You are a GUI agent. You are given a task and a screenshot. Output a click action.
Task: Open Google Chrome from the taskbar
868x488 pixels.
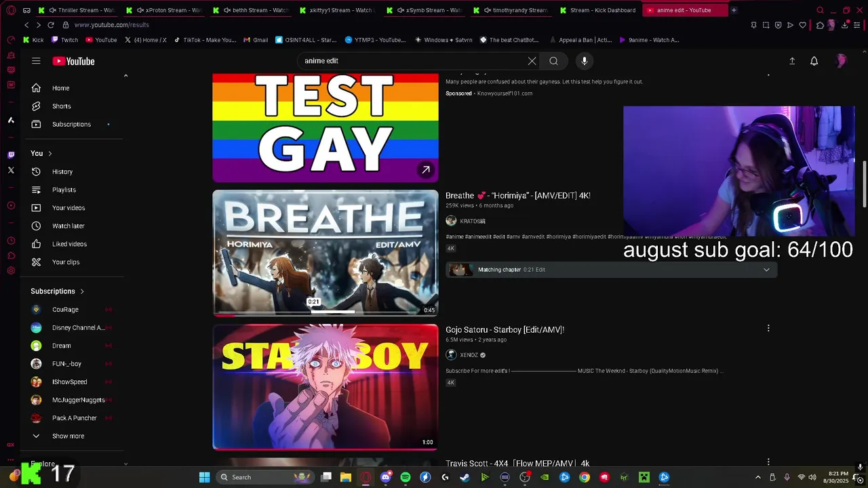pos(585,477)
